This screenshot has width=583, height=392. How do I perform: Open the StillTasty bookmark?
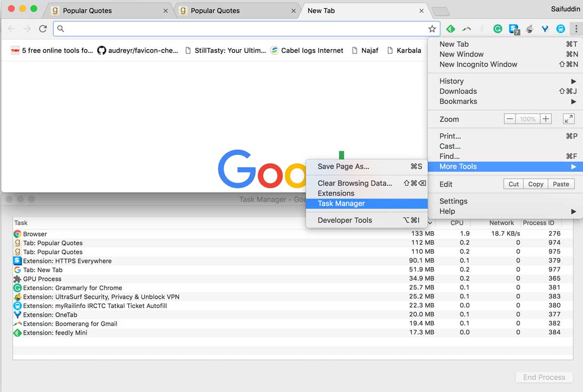click(x=225, y=51)
